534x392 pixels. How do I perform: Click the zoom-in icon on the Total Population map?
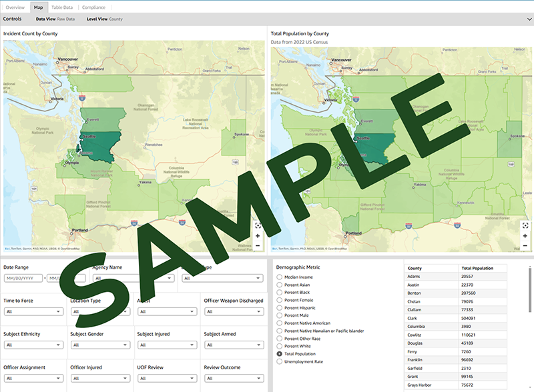(525, 235)
